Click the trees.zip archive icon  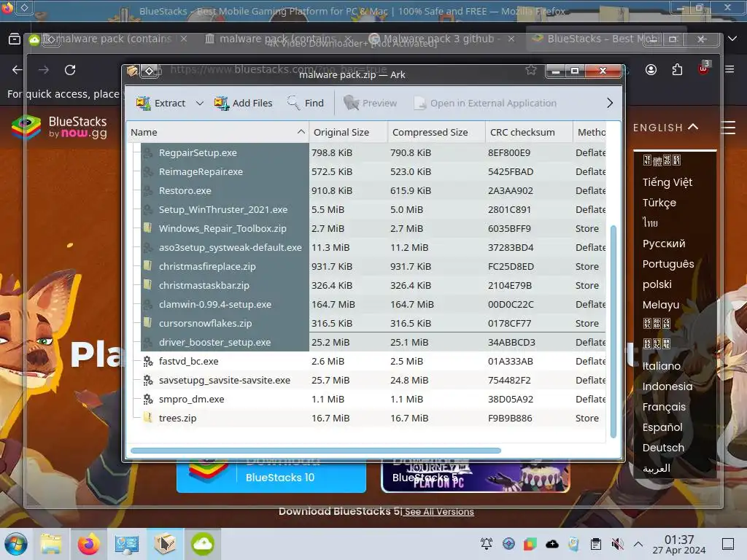point(148,418)
